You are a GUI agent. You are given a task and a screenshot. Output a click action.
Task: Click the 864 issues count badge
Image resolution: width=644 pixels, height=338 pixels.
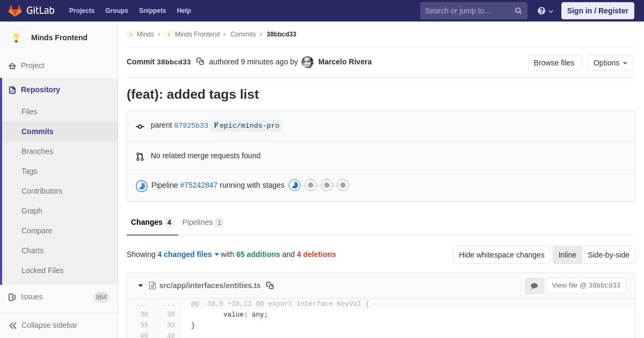tap(101, 297)
